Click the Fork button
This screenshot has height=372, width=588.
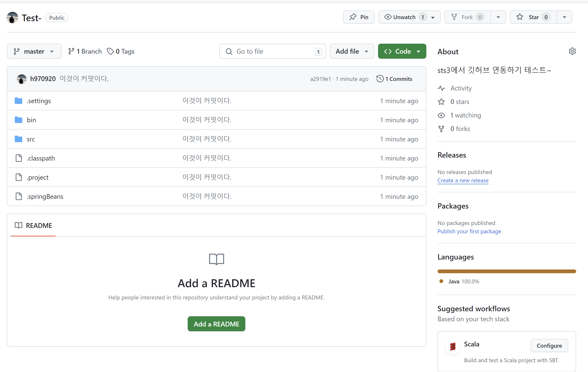467,17
